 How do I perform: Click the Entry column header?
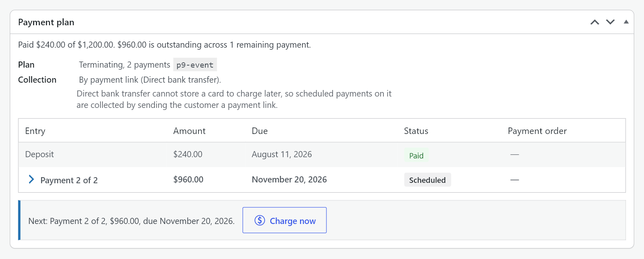pos(35,131)
